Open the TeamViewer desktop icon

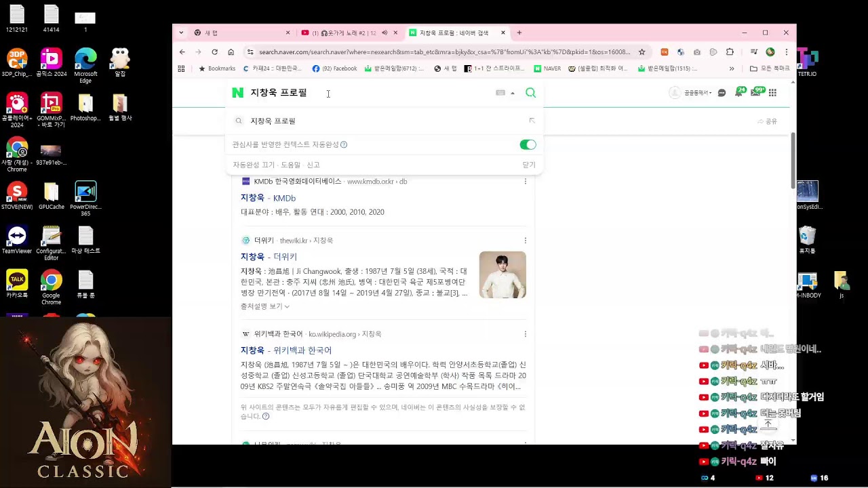pos(17,240)
